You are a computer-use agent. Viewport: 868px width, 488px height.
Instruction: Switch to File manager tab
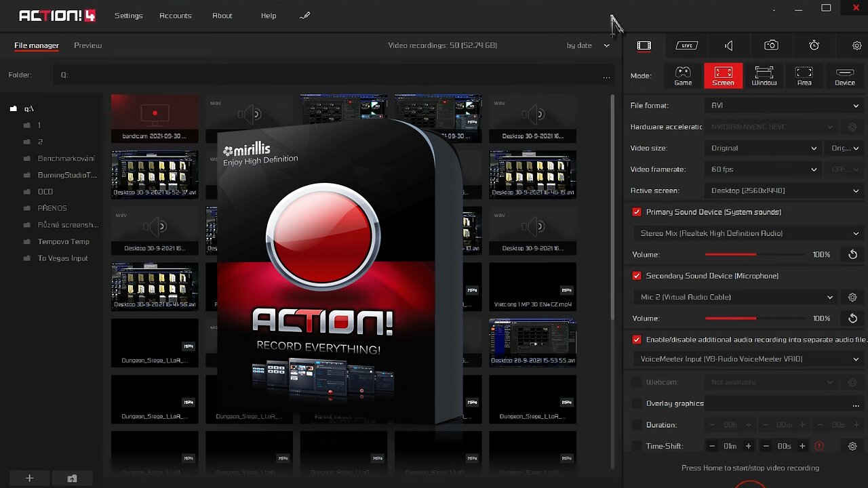pyautogui.click(x=37, y=45)
